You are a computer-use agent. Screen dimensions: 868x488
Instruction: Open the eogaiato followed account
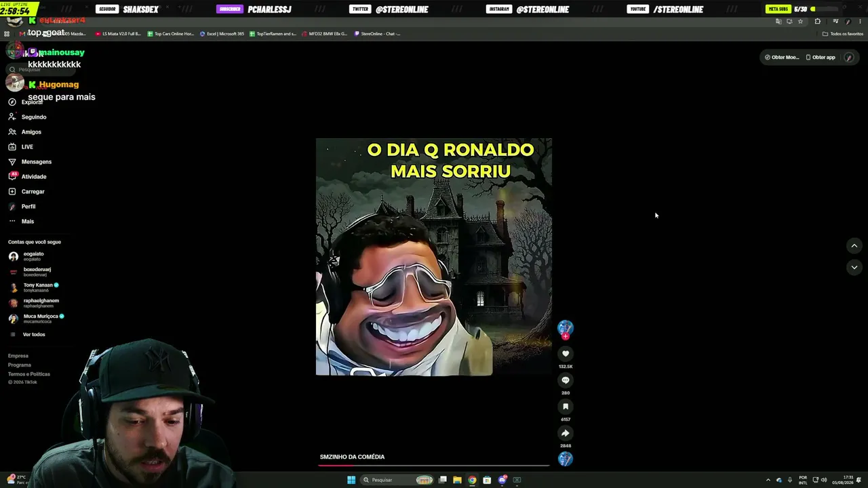[27, 256]
